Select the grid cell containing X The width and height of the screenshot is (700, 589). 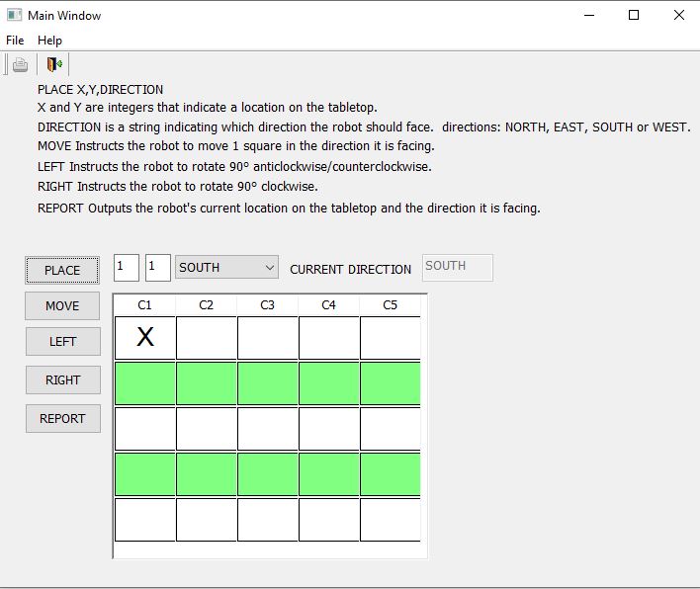pos(145,338)
